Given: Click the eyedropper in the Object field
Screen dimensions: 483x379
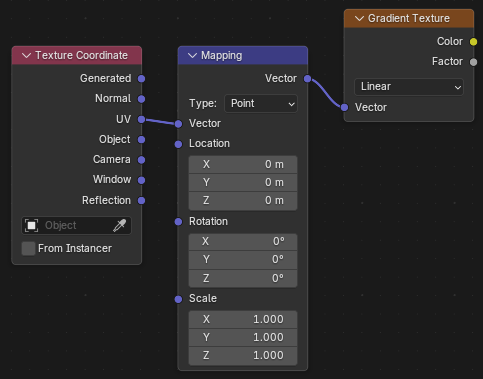Looking at the screenshot, I should click(x=119, y=225).
